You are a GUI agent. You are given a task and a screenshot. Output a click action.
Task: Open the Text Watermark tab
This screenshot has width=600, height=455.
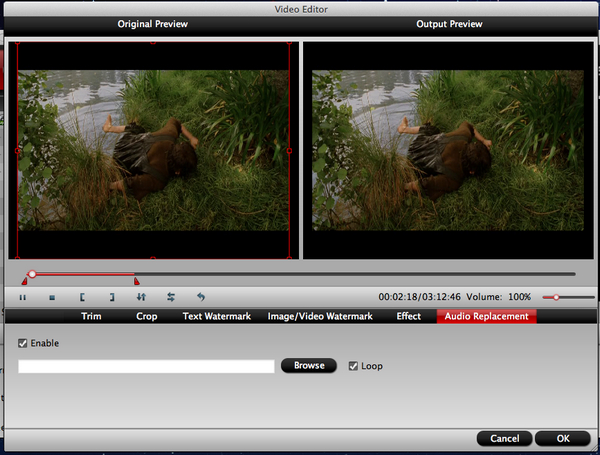tap(217, 316)
